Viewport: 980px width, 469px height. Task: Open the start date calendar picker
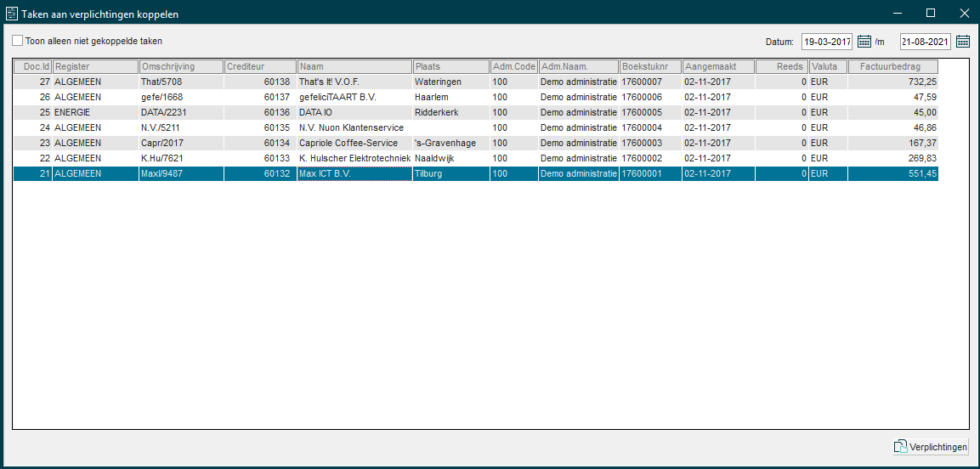click(x=864, y=42)
